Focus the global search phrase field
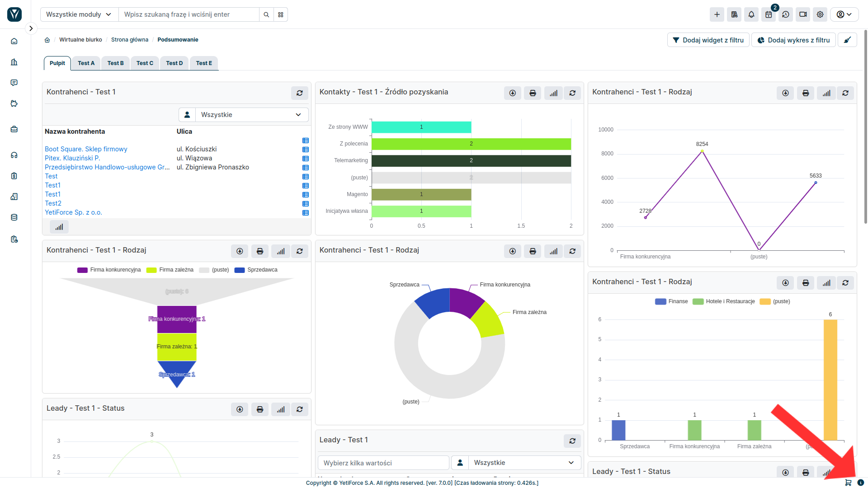The height and width of the screenshot is (488, 868). coord(189,14)
